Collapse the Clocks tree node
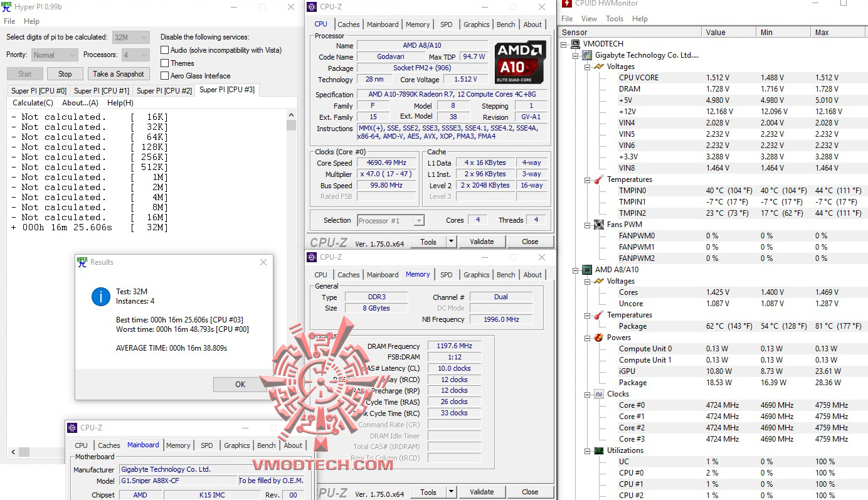Image resolution: width=868 pixels, height=500 pixels. pyautogui.click(x=586, y=394)
